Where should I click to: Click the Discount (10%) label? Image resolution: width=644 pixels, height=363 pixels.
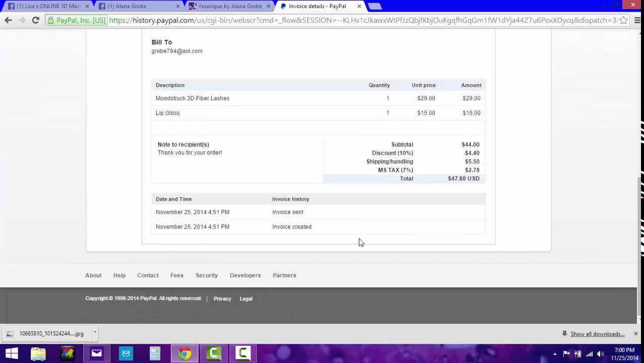click(x=393, y=153)
